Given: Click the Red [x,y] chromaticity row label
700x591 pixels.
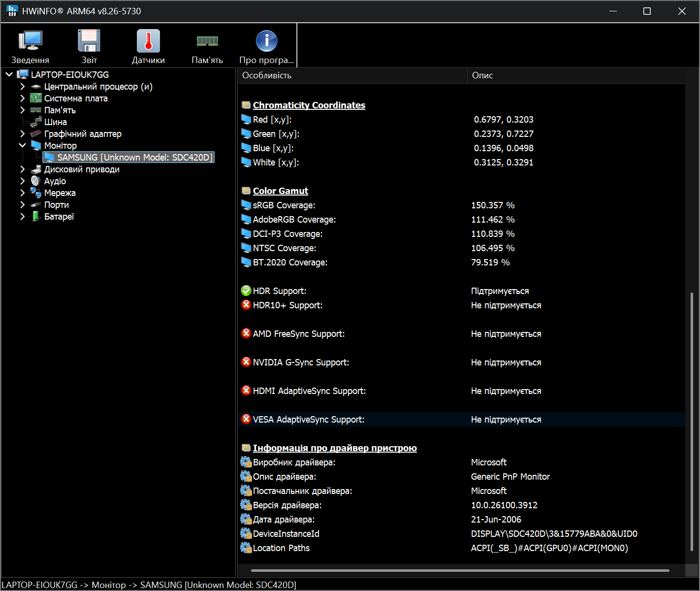Looking at the screenshot, I should pyautogui.click(x=272, y=119).
